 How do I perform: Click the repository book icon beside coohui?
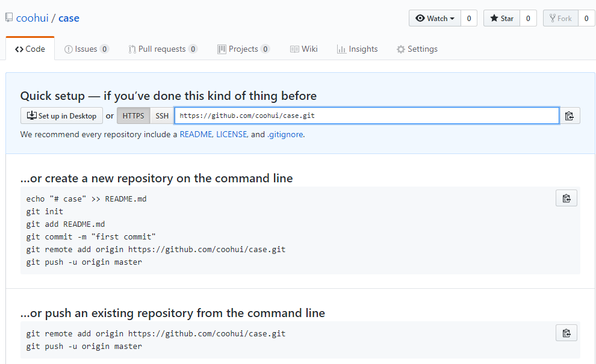click(9, 17)
